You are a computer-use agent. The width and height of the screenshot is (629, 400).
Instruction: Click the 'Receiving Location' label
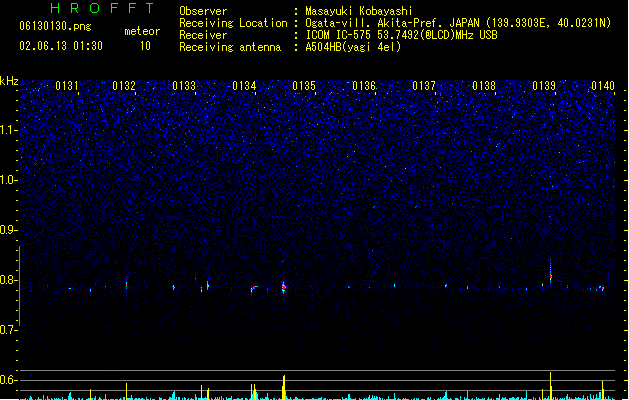(233, 23)
